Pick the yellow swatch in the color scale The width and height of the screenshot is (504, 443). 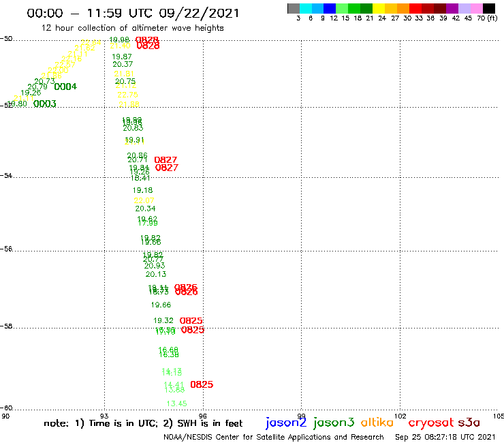point(379,8)
